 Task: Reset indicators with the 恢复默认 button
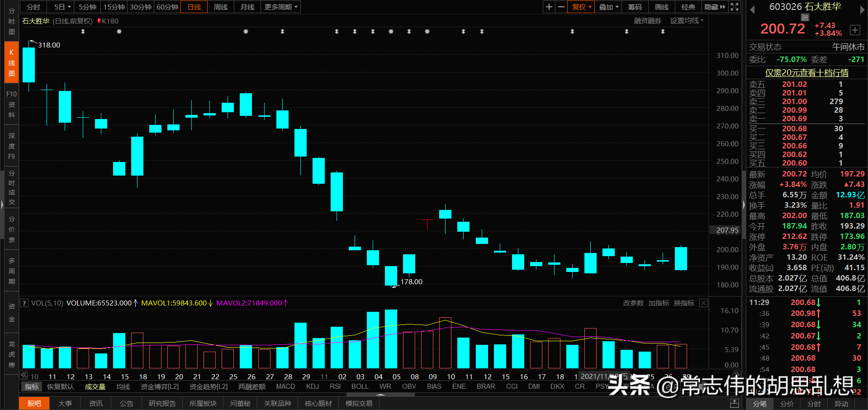pyautogui.click(x=60, y=386)
